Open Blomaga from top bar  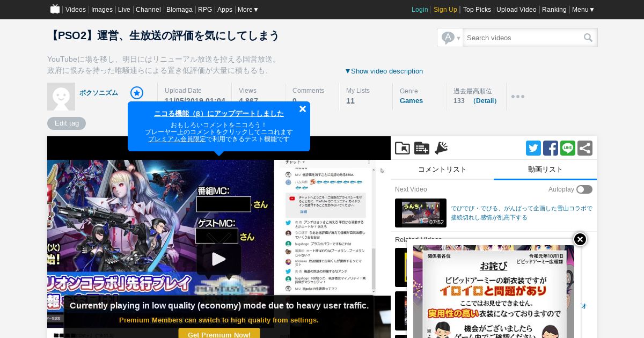(x=179, y=10)
